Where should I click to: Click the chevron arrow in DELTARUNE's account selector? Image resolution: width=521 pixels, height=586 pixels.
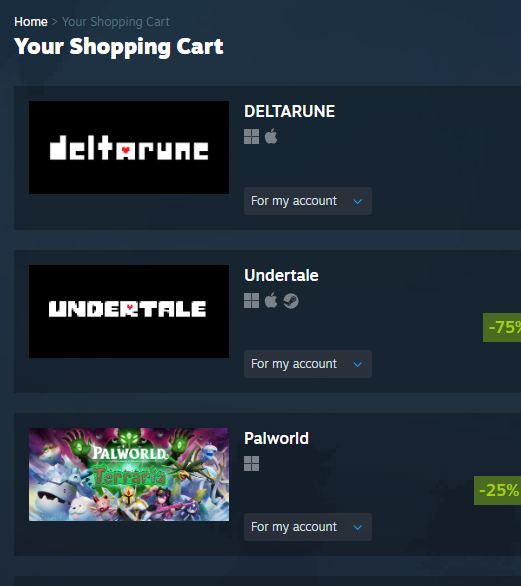[x=358, y=201]
